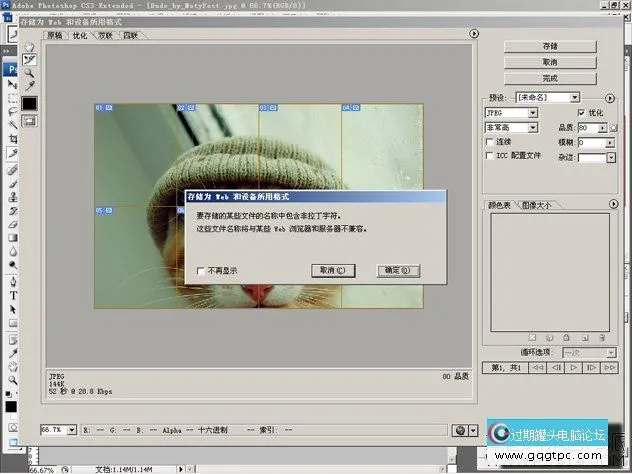This screenshot has height=474, width=632.
Task: Select the Dodge tool in Photoshop toolbox
Action: pos(12,265)
